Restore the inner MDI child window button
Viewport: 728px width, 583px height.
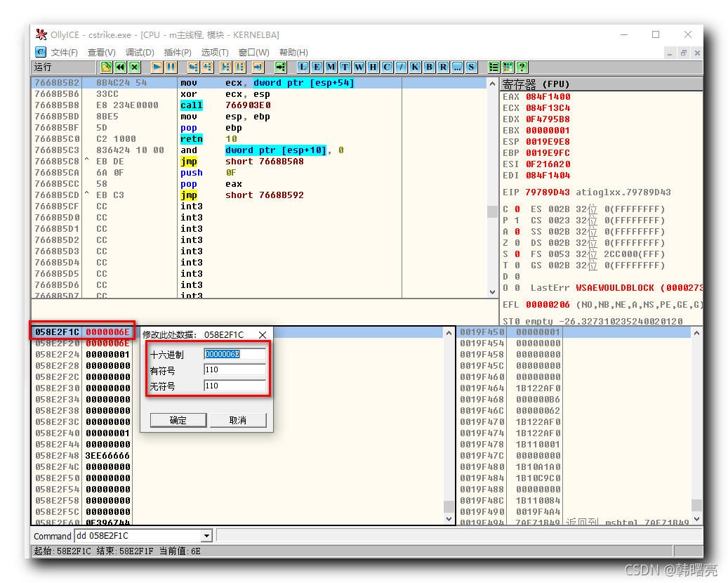pyautogui.click(x=684, y=53)
